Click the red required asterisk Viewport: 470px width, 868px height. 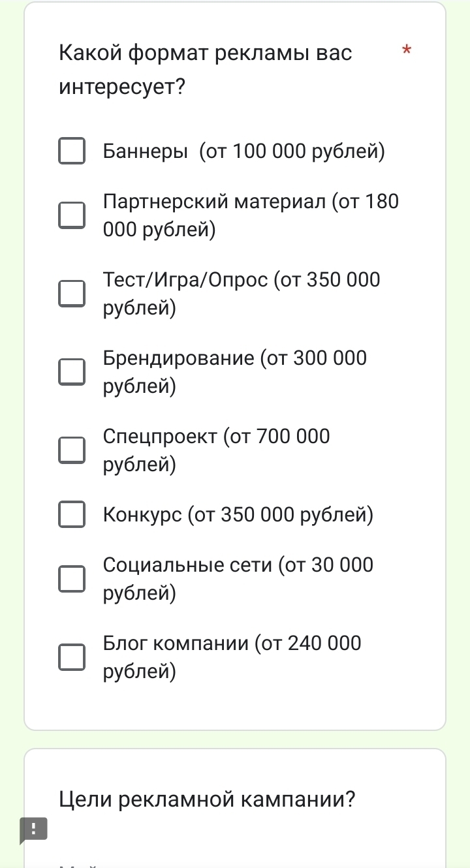click(406, 50)
